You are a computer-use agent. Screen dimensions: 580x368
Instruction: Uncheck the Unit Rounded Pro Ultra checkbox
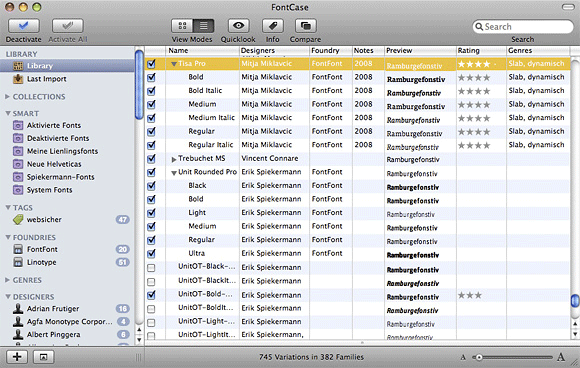click(x=151, y=254)
